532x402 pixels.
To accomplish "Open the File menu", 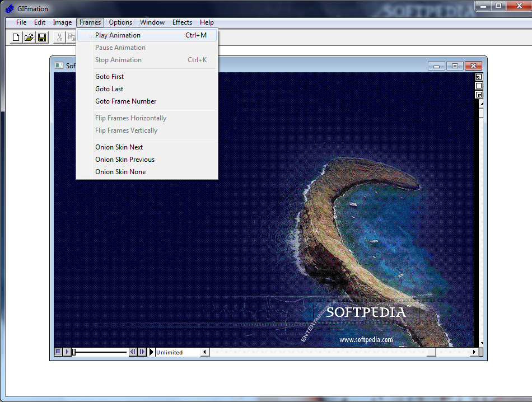I will [x=21, y=22].
